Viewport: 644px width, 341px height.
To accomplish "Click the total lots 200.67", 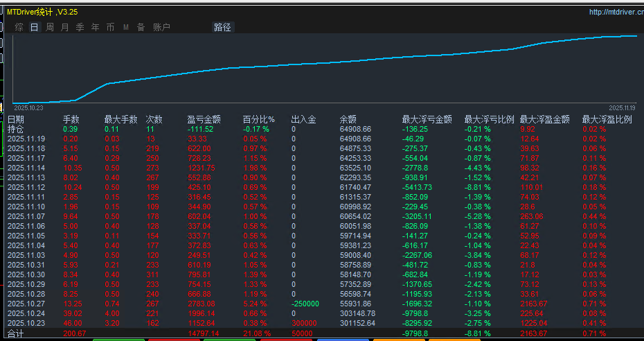I will pyautogui.click(x=75, y=333).
